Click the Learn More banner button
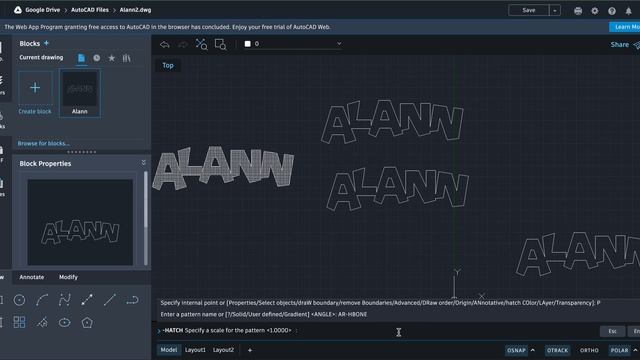 coord(624,27)
